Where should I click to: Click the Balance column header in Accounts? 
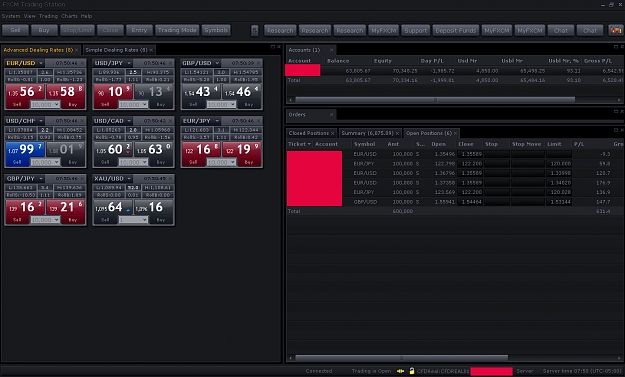point(338,61)
